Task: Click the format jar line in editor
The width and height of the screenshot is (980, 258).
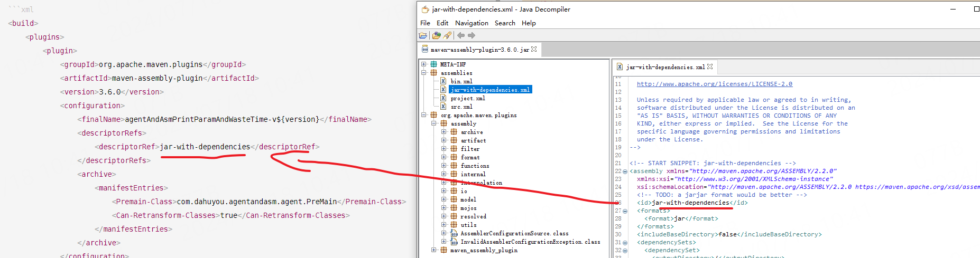Action: click(x=681, y=218)
